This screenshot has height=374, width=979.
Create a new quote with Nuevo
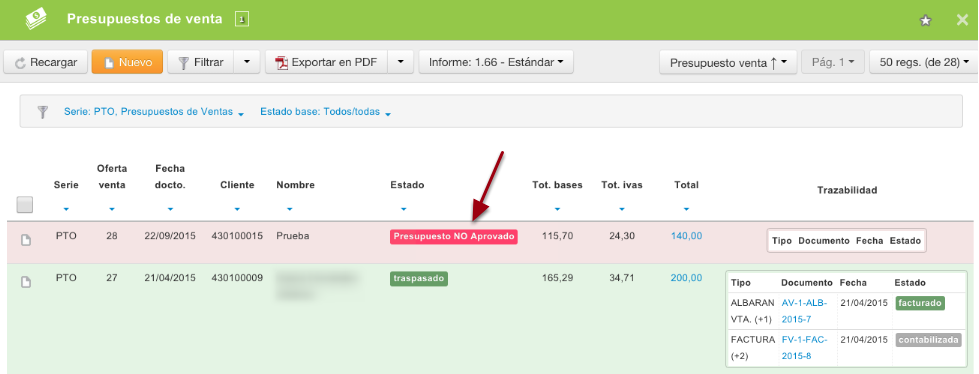pyautogui.click(x=127, y=62)
